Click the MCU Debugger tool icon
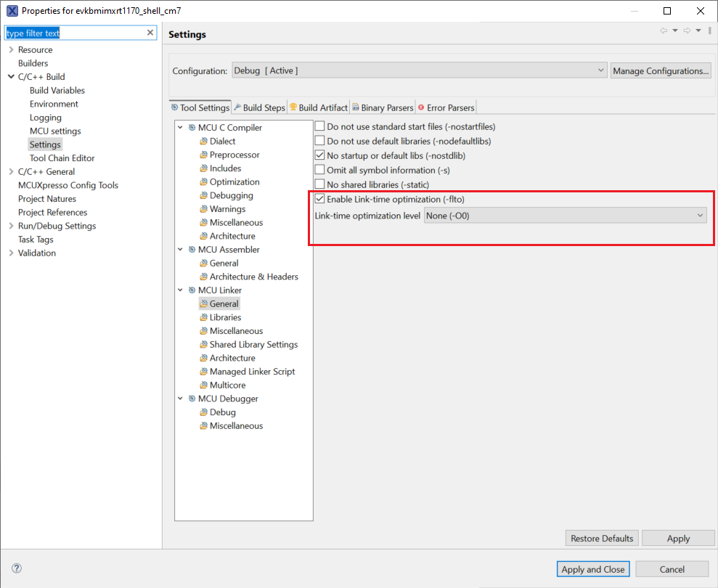 (192, 399)
